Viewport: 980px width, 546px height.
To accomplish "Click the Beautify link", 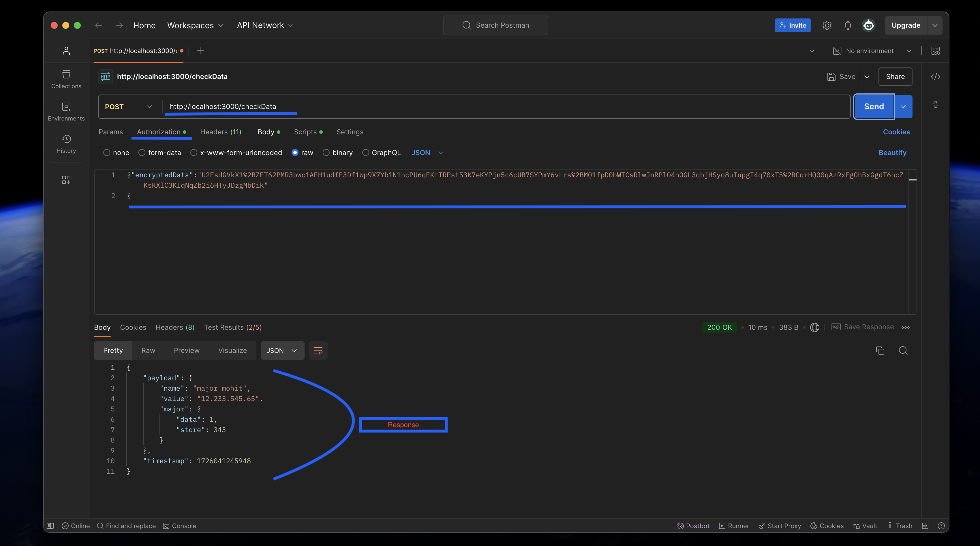I will (892, 153).
